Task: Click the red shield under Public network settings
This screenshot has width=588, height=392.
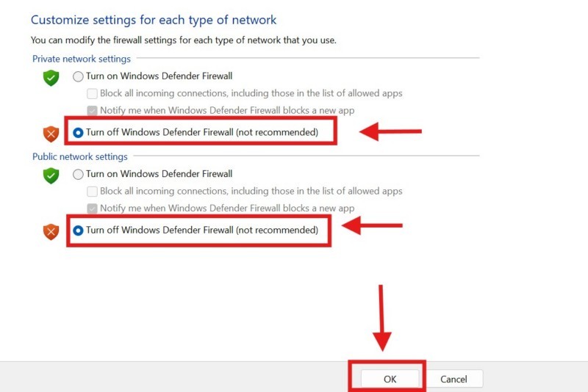Action: [51, 231]
